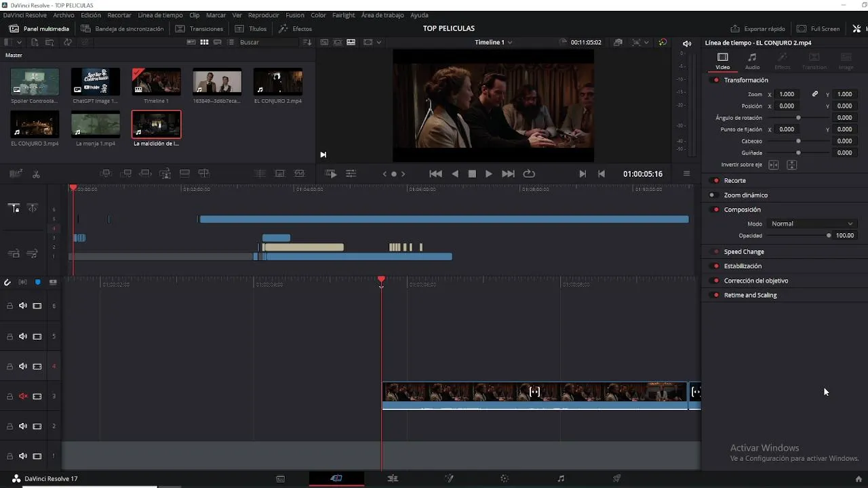The image size is (868, 488).
Task: Open the Transiciones panel
Action: 199,29
